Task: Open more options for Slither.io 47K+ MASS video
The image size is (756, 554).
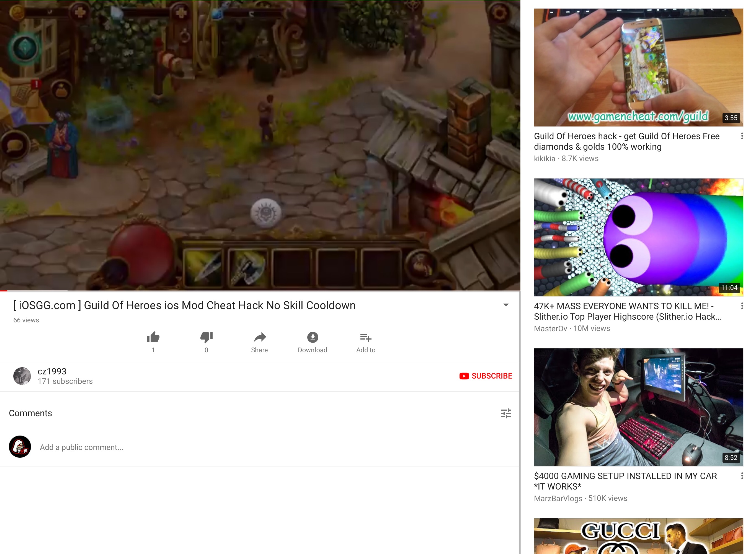Action: [742, 306]
